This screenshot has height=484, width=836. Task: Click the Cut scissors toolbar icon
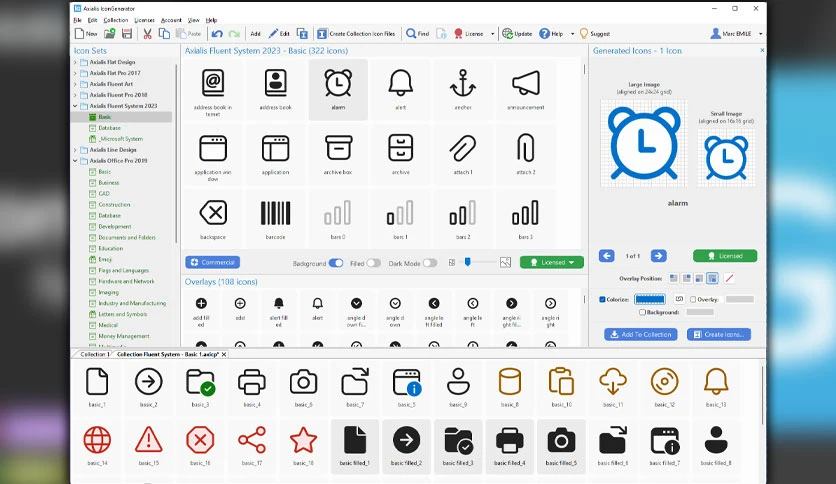coord(148,34)
